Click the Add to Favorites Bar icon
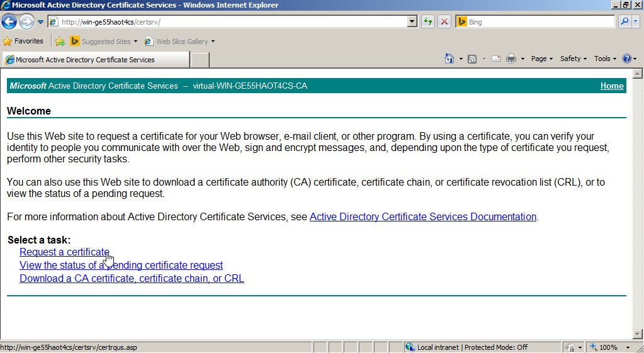This screenshot has width=644, height=353. pyautogui.click(x=60, y=42)
